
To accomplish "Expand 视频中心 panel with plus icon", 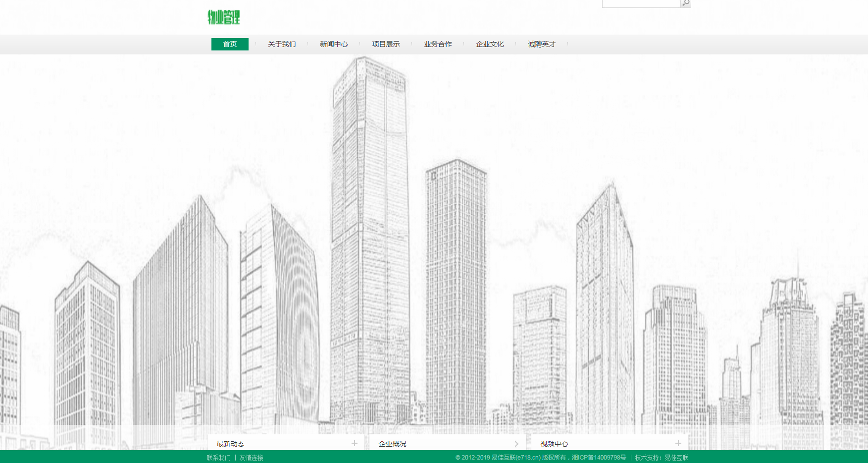I will click(678, 443).
